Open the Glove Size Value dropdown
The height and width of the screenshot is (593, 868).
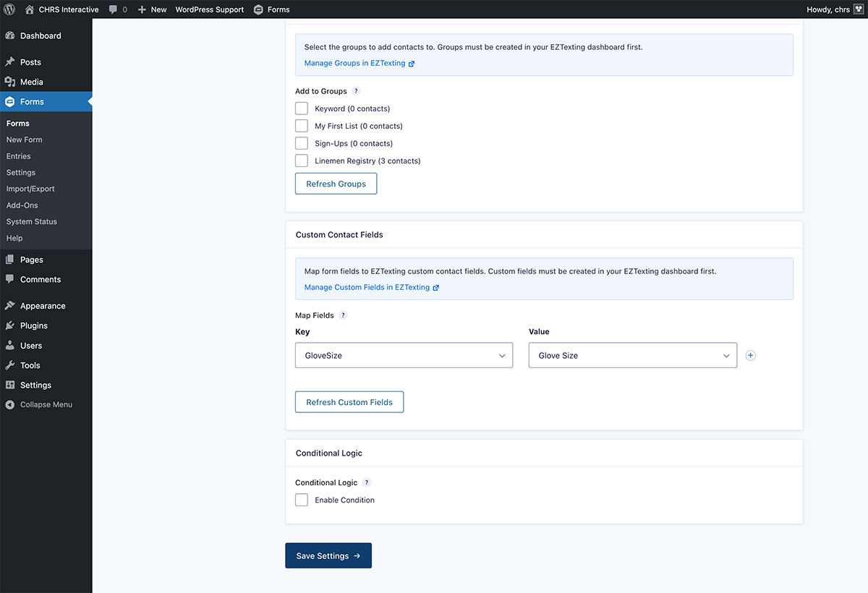point(632,355)
